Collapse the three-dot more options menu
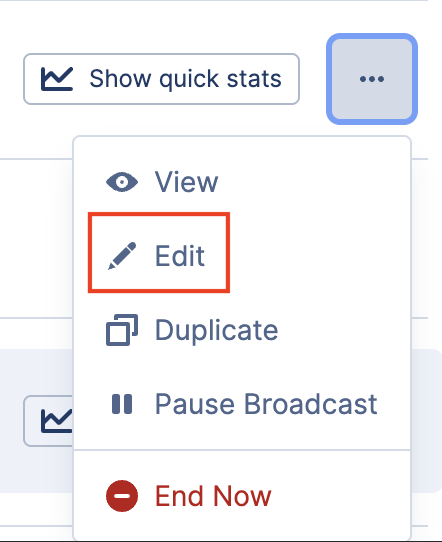This screenshot has height=542, width=442. [372, 79]
